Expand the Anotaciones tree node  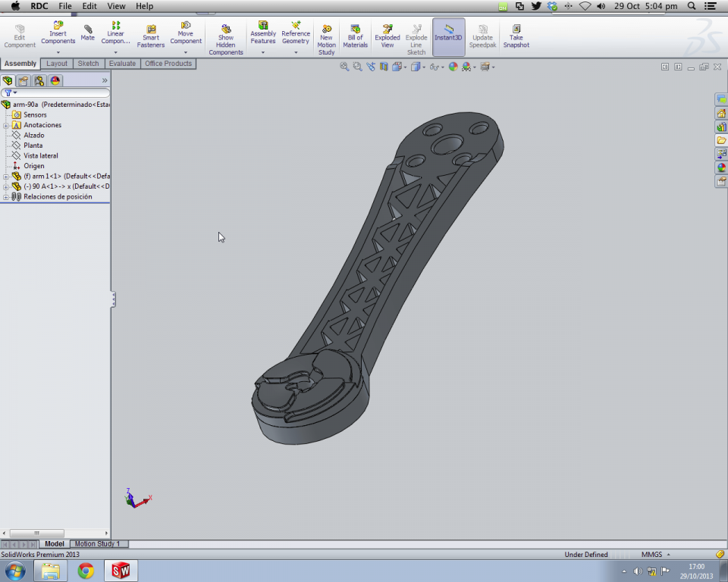coord(6,125)
